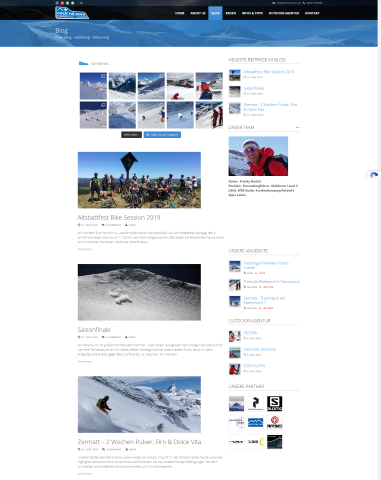Click the light-blue social icon in top bar
This screenshot has width=381, height=480.
coord(72,3)
